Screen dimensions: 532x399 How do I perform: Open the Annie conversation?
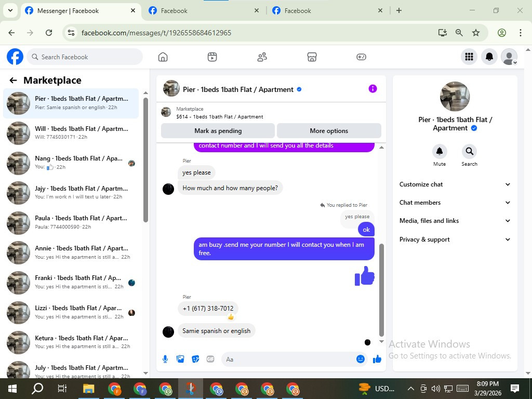tap(71, 252)
